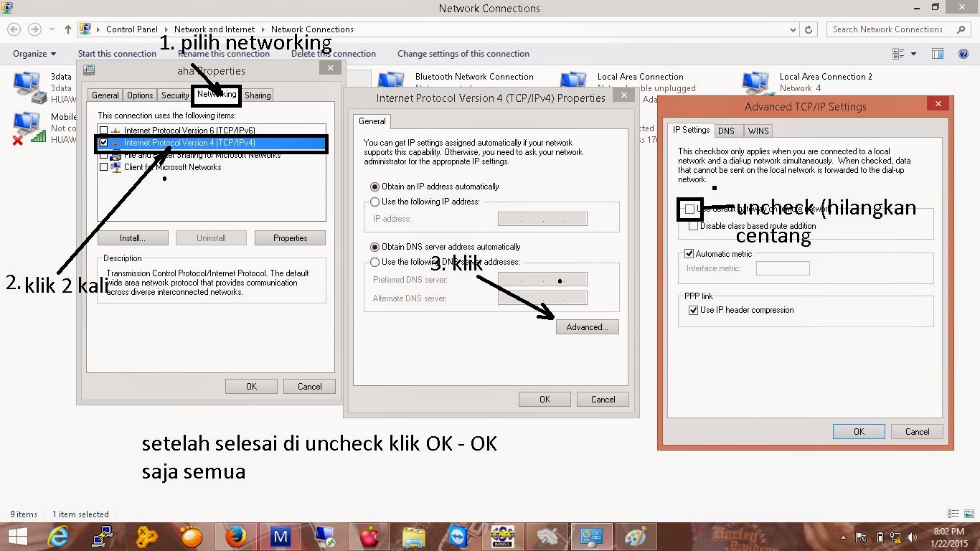Screen dimensions: 980x551
Task: Click the Bluetooth Network Connection icon
Action: point(391,80)
